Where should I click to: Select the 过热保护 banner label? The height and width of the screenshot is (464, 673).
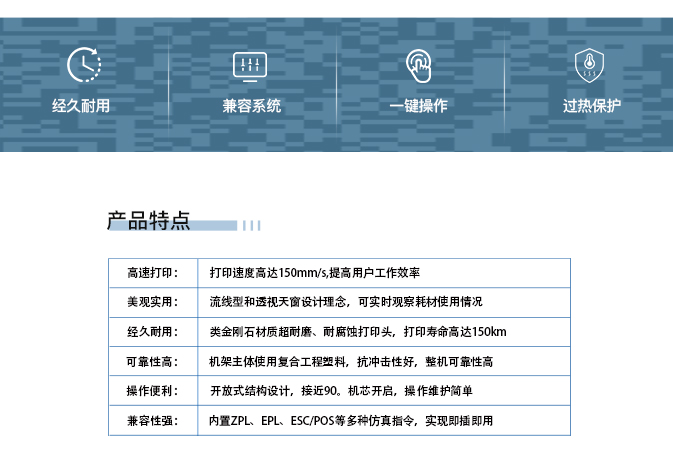[591, 106]
